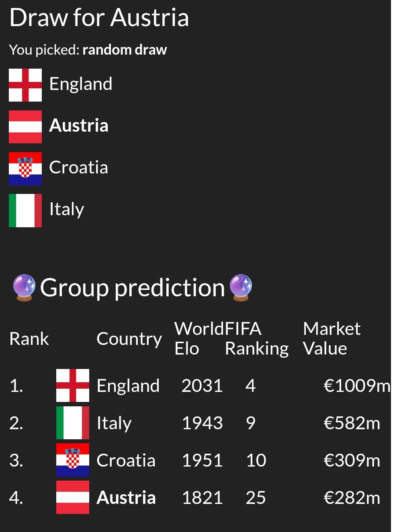Click the Country column header
393x532 pixels.
pyautogui.click(x=129, y=339)
